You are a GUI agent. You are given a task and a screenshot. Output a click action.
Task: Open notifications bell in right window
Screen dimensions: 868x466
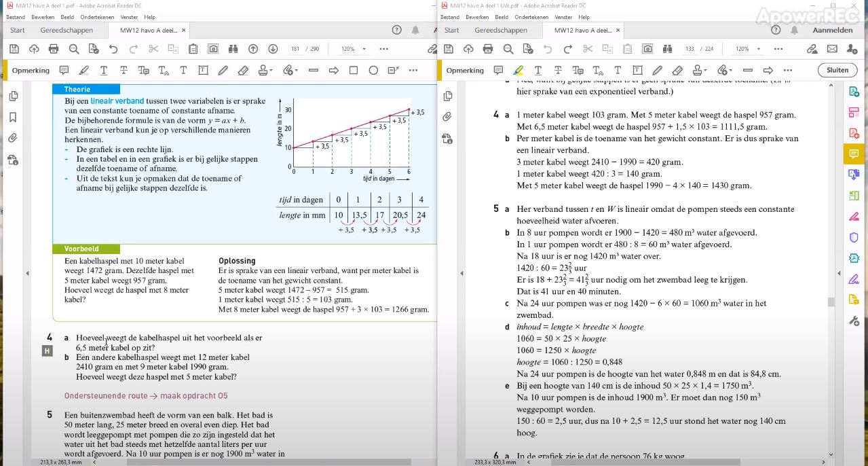[794, 30]
